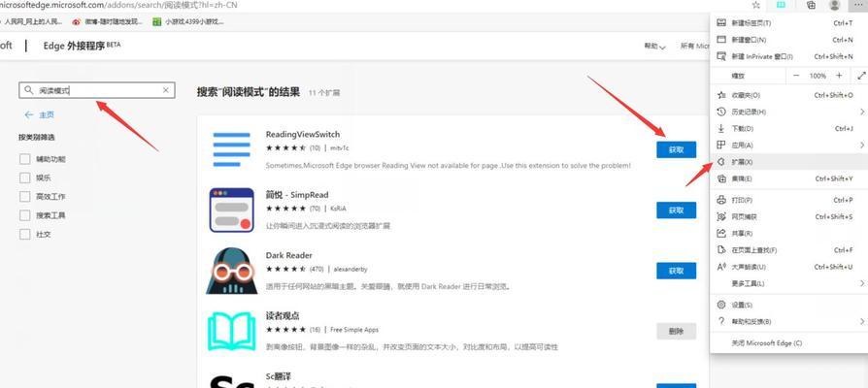Expand the 更多工具(L) submenu

(788, 283)
